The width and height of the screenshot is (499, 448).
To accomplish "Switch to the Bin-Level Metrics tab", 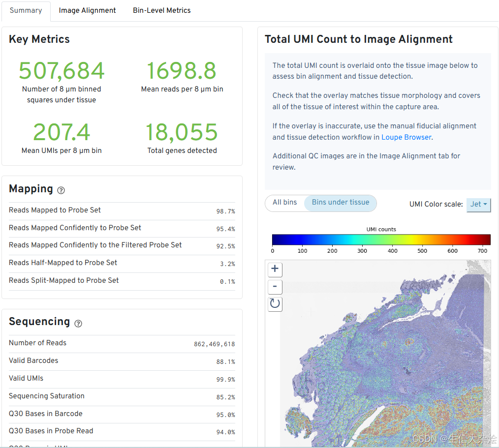I will (x=162, y=10).
